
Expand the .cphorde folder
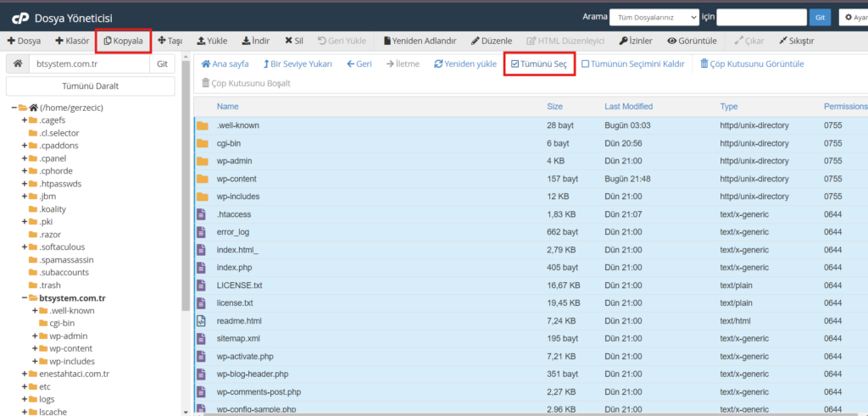25,171
